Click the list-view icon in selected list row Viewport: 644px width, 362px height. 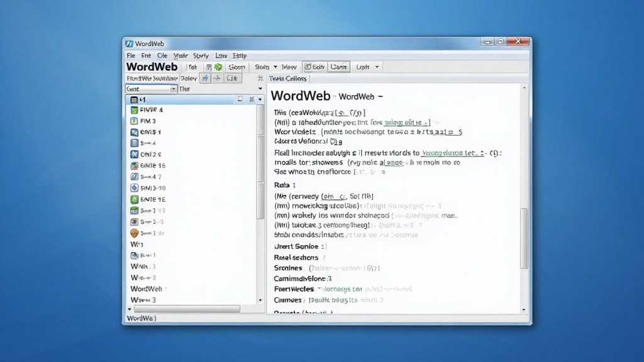[x=252, y=99]
